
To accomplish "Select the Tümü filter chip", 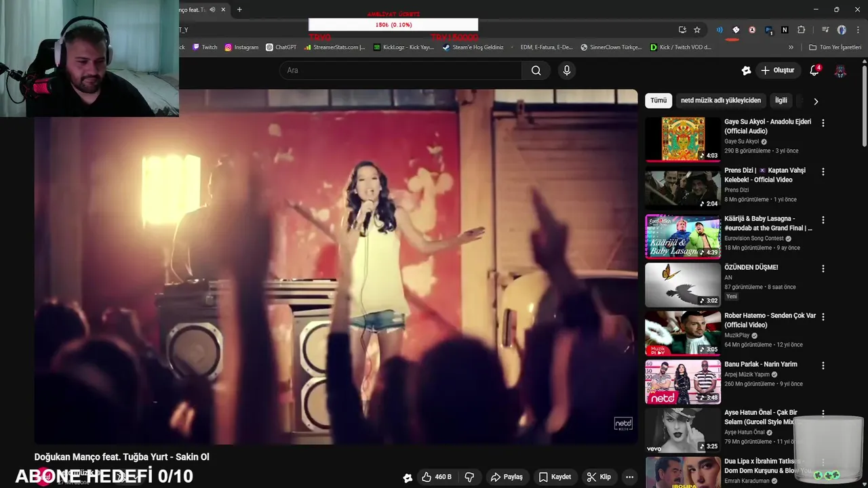I will coord(658,100).
